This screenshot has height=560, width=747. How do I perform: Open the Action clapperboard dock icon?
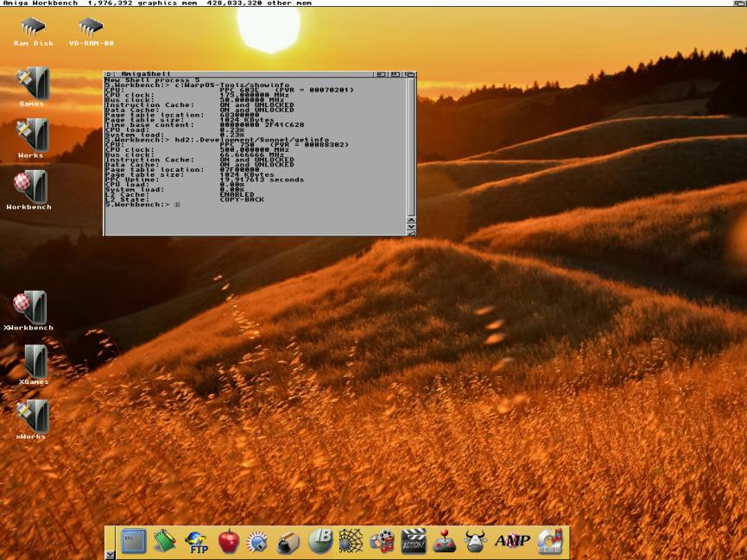click(414, 541)
